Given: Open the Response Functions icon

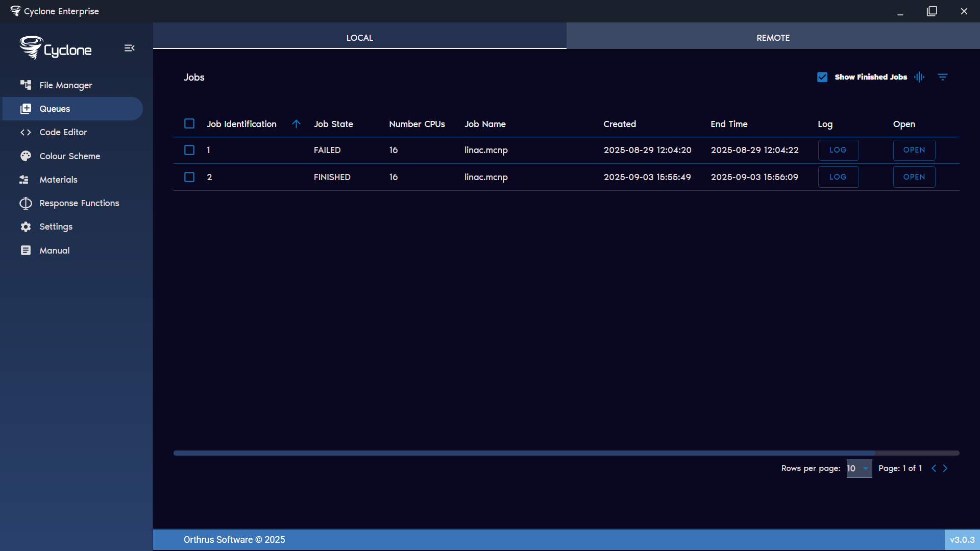Looking at the screenshot, I should click(x=26, y=203).
